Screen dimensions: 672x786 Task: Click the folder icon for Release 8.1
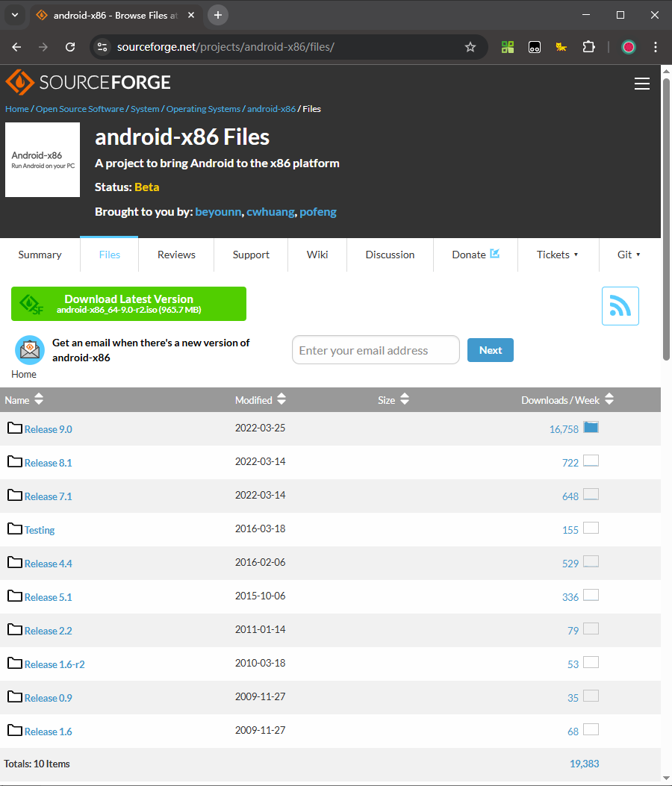(15, 462)
